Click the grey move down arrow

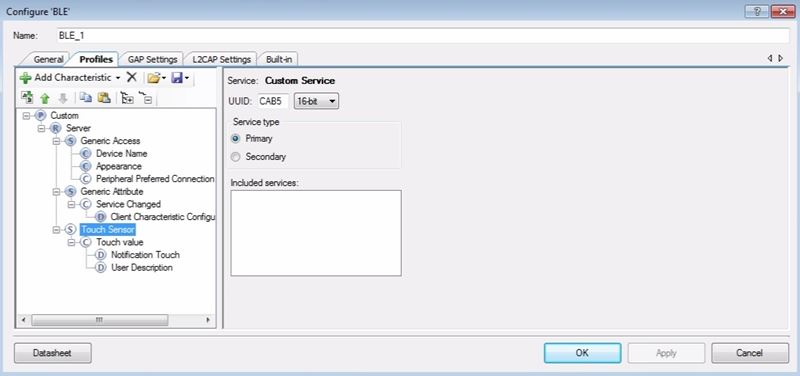coord(63,98)
